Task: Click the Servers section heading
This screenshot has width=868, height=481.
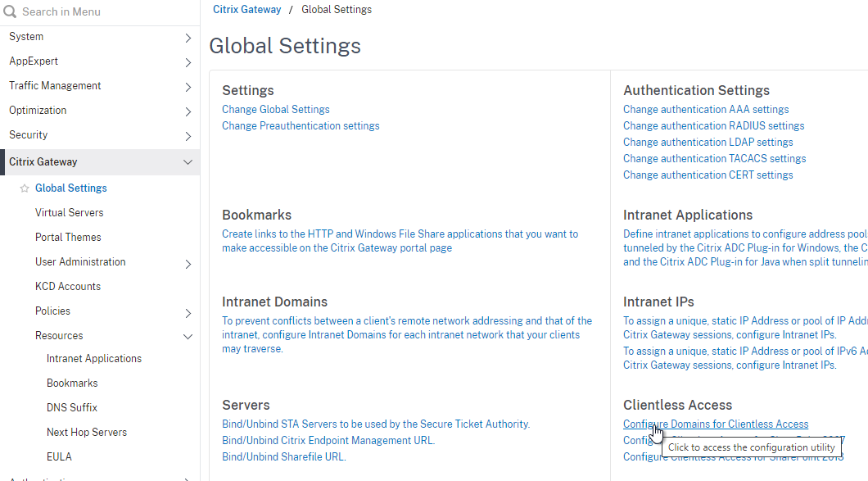Action: 246,405
